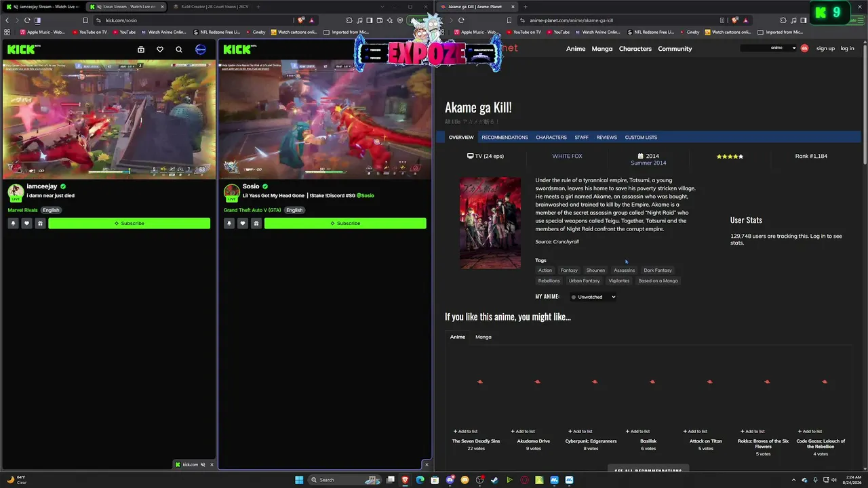Click the Kick search icon in the left pane

pyautogui.click(x=179, y=49)
